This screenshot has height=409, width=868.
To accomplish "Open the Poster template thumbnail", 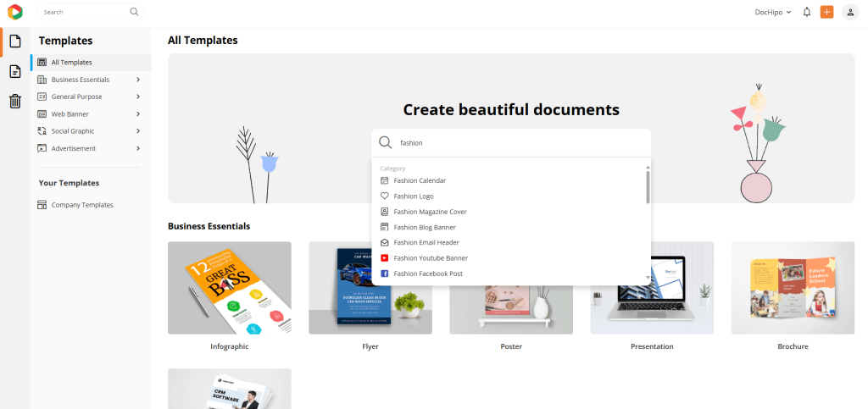I will tap(511, 310).
